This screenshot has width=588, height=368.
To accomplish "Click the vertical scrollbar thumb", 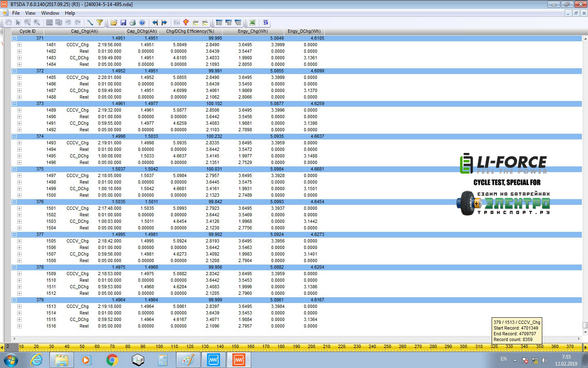I will click(585, 325).
